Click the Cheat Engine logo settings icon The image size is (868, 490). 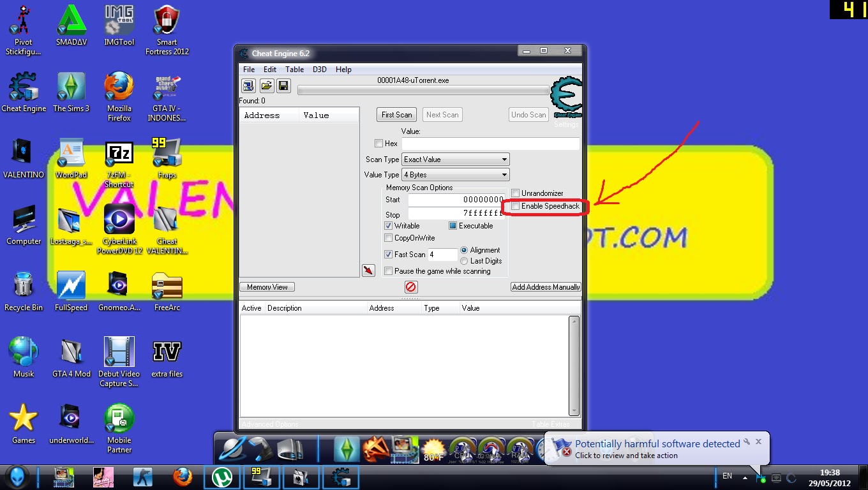[x=565, y=98]
